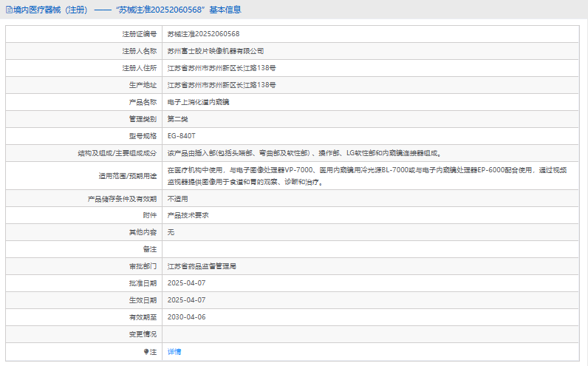Click the 无 value in 其他内容 row
The width and height of the screenshot is (588, 366).
[171, 232]
